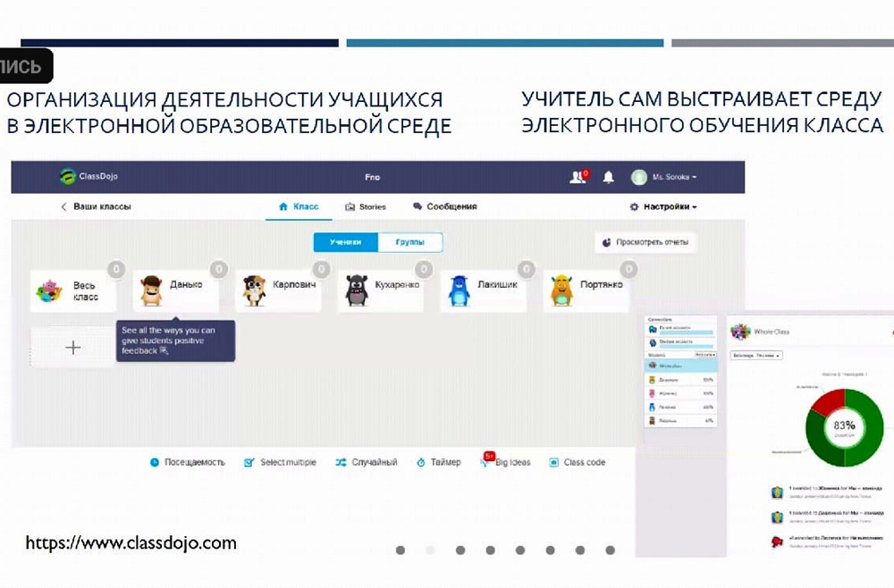Open the notifications bell

(x=609, y=177)
